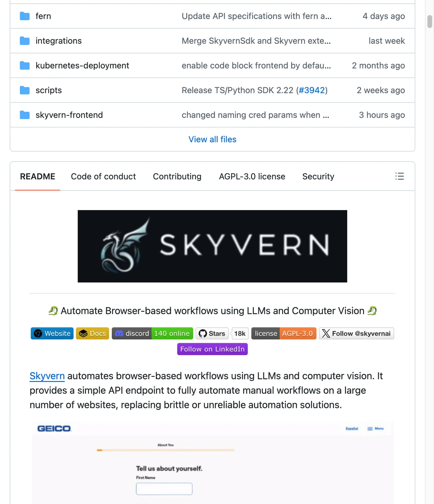The width and height of the screenshot is (434, 504).
Task: Click the skyvern-frontend folder icon
Action: [25, 115]
